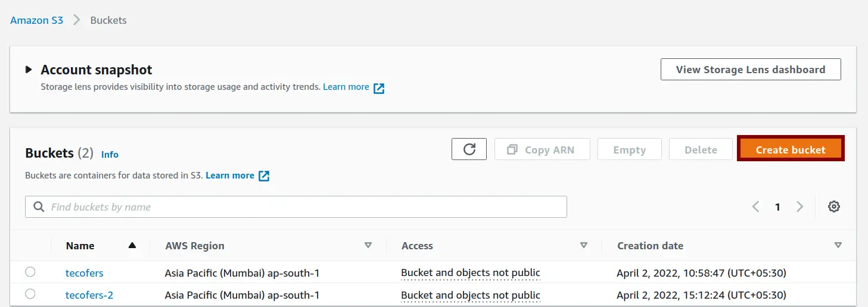Sort by Creation date column arrow

click(838, 245)
